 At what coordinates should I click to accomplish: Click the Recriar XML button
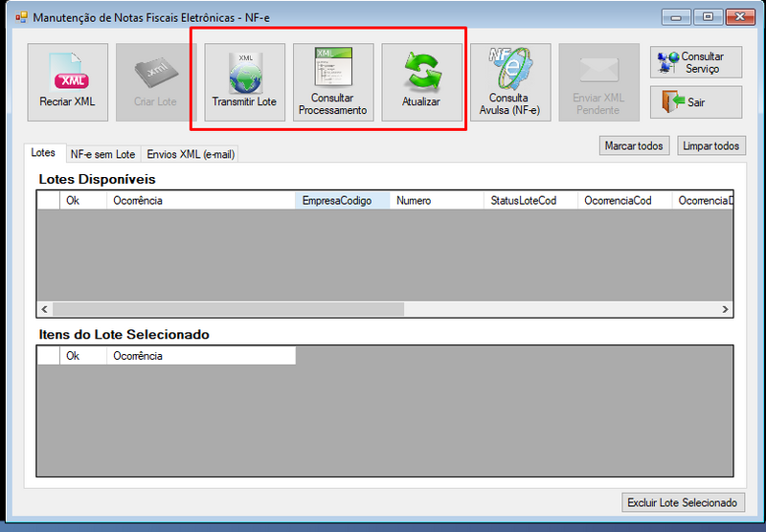pos(67,82)
